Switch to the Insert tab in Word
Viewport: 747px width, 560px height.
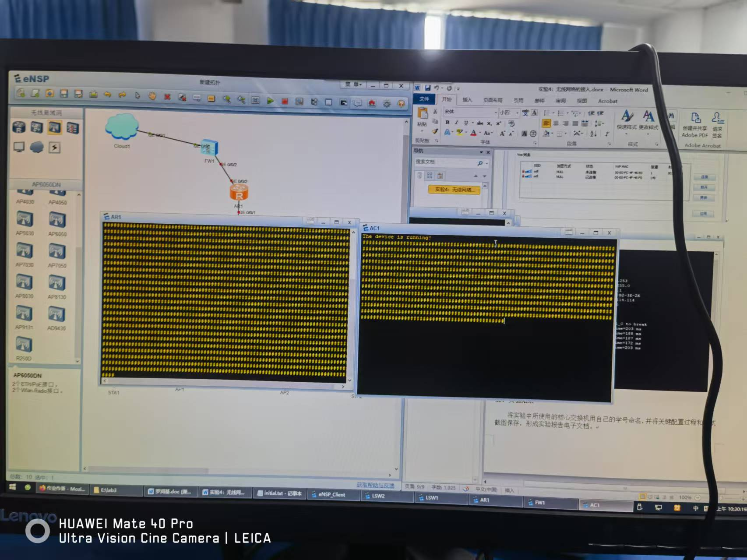pyautogui.click(x=467, y=100)
